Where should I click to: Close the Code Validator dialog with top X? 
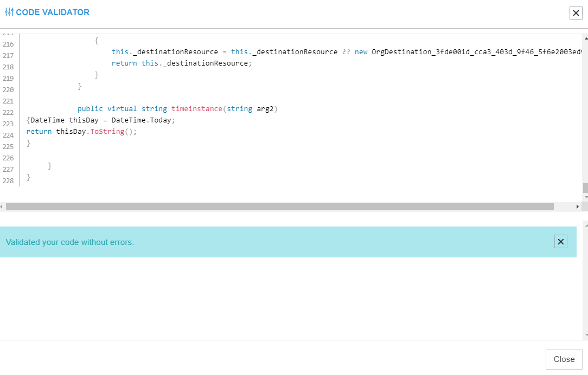pyautogui.click(x=576, y=13)
